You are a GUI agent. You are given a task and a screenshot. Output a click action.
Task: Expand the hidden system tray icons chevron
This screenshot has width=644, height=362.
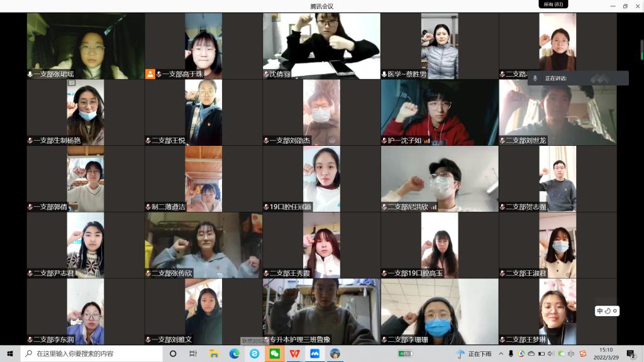(x=502, y=354)
